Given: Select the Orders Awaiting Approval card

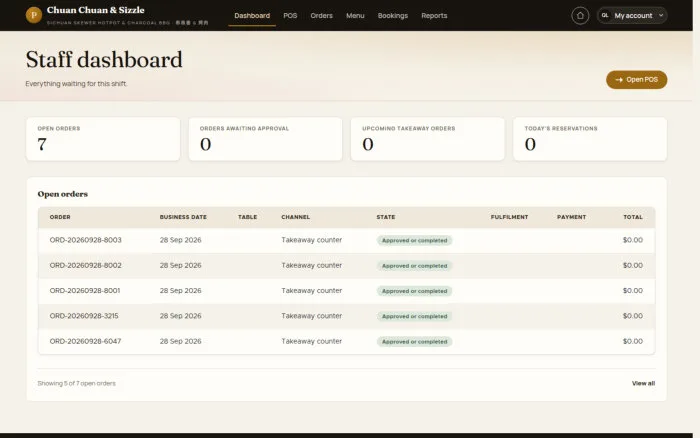Looking at the screenshot, I should (265, 139).
